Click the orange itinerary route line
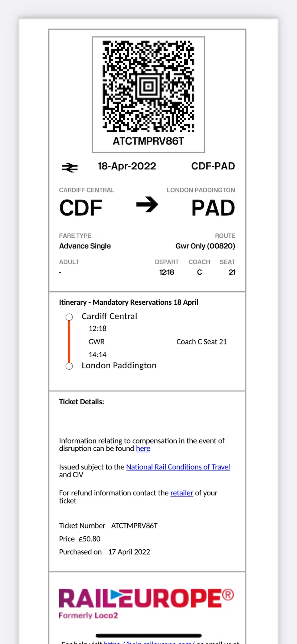 click(x=69, y=342)
